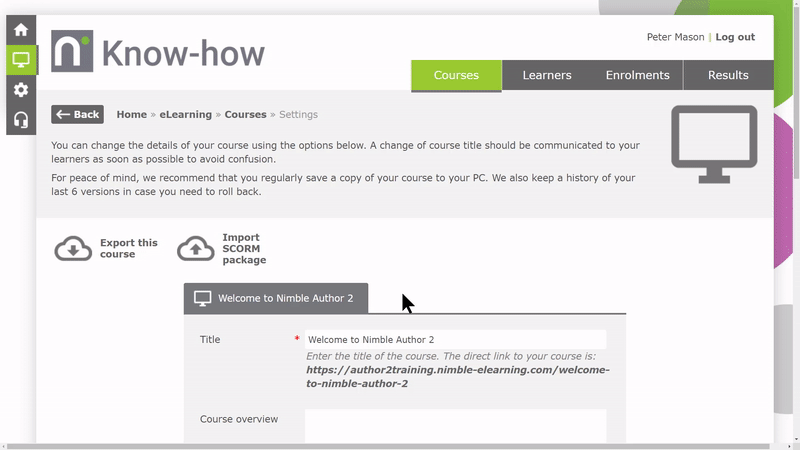Screen dimensions: 800x450
Task: Switch to the Courses tab
Action: tap(456, 75)
